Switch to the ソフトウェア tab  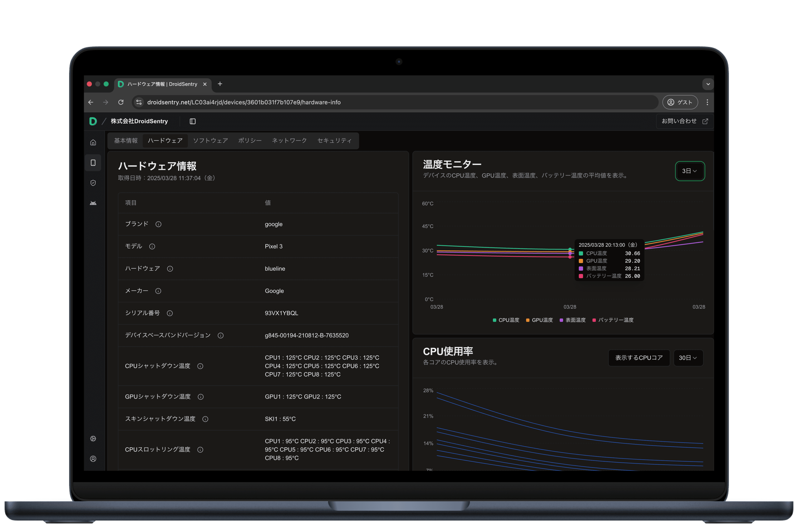point(210,140)
